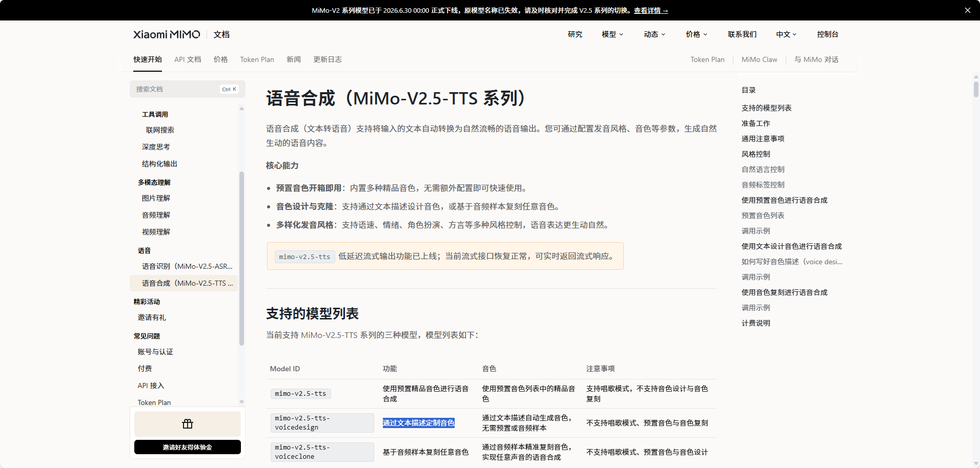Jump to 如何写好音色描述 subsection
980x468 pixels.
pyautogui.click(x=792, y=262)
